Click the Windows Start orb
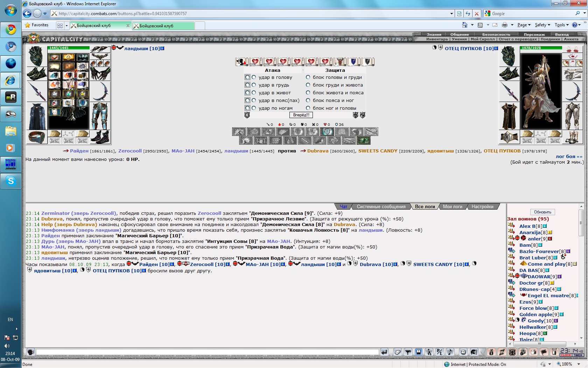Screen dimensions: 588x368 [10, 10]
